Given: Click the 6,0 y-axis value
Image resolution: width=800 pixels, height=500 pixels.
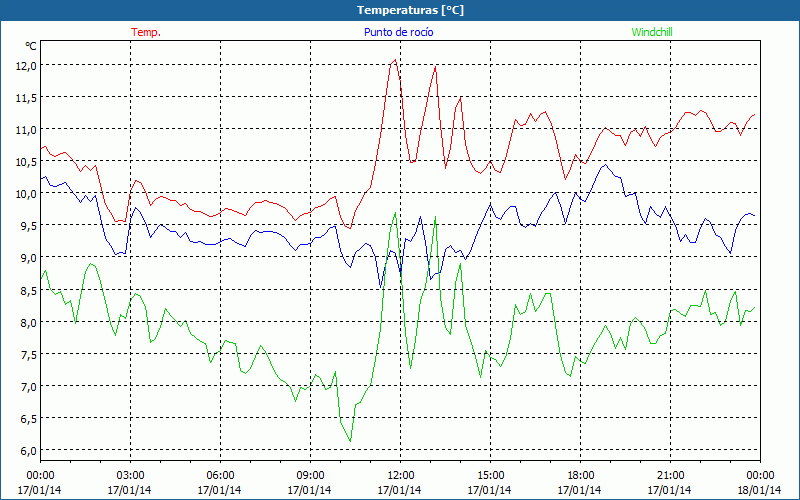Looking at the screenshot, I should 28,451.
